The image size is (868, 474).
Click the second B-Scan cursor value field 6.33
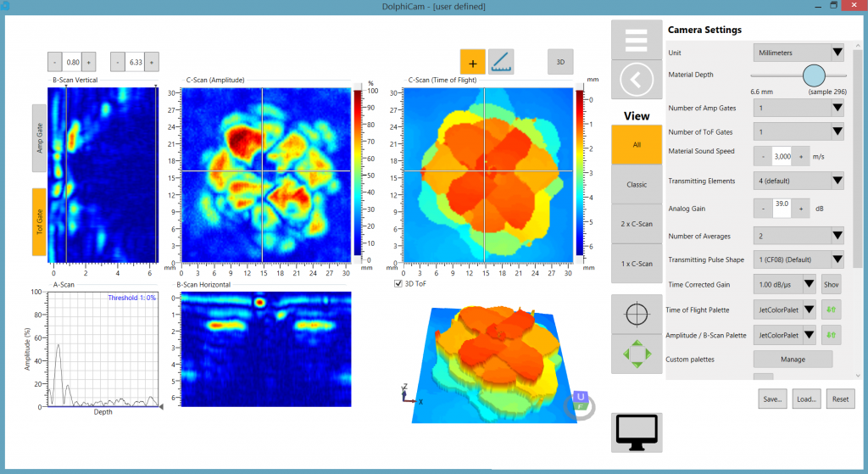click(x=135, y=62)
